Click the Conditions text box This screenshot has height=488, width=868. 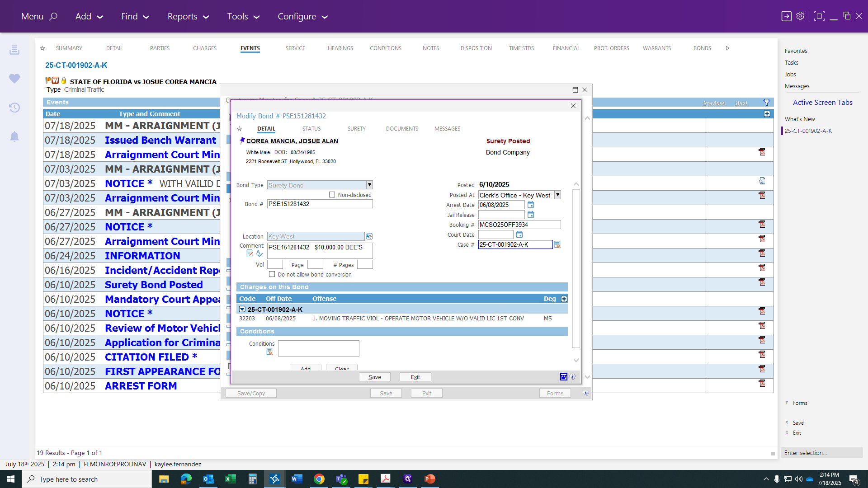318,348
